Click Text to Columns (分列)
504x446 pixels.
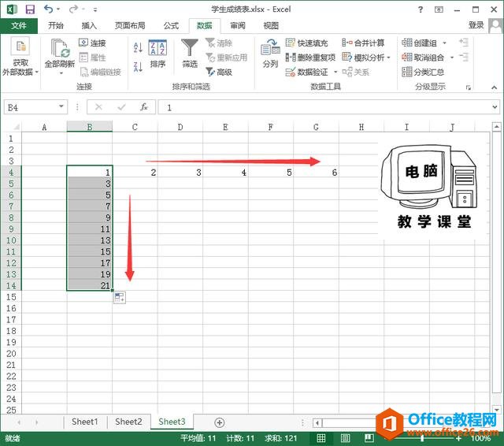(x=270, y=54)
